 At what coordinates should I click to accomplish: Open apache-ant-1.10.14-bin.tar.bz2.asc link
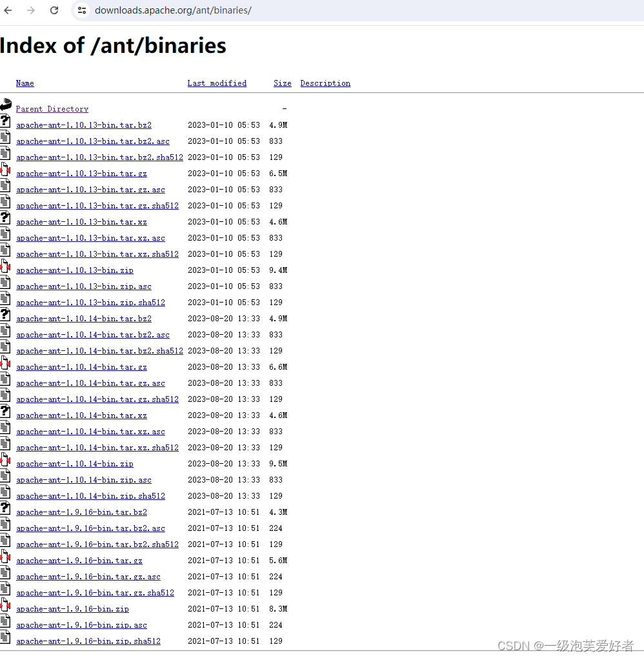93,335
